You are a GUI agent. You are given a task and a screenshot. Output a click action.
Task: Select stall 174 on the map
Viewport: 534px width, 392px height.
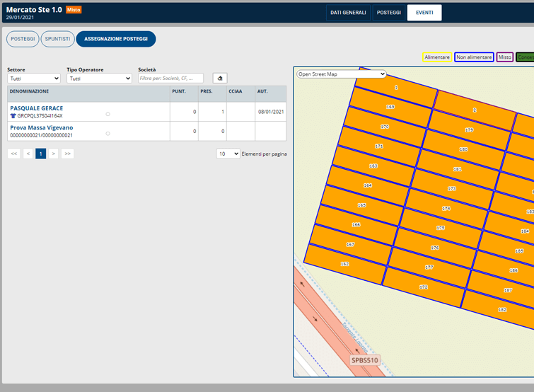click(446, 209)
